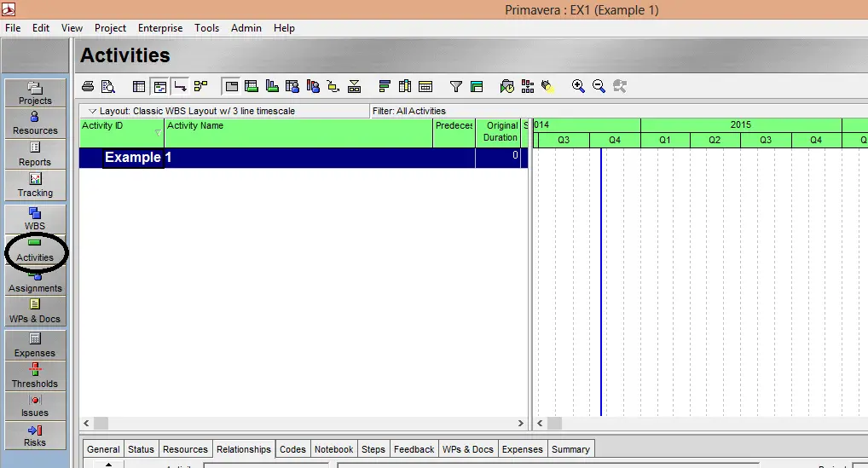Open the Bars formatting icon

click(x=385, y=86)
